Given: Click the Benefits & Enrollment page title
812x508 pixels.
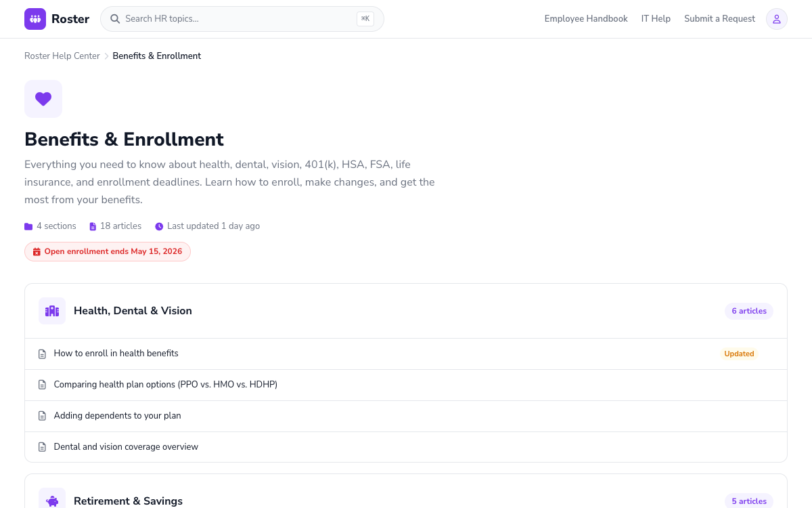Looking at the screenshot, I should point(124,140).
